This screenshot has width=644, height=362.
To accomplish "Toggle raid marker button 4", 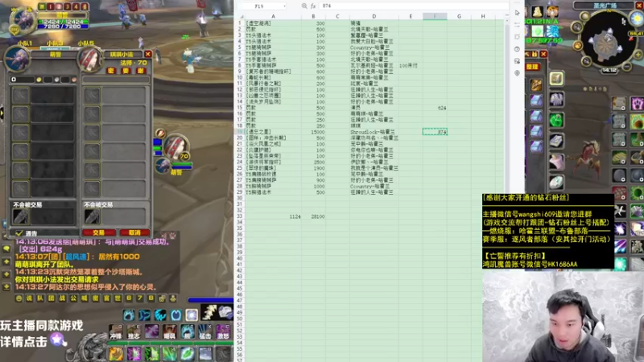I will (76, 6).
